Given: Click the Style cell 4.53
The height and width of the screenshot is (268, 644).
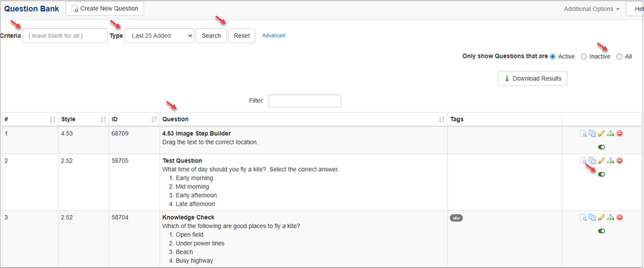Looking at the screenshot, I should point(67,134).
